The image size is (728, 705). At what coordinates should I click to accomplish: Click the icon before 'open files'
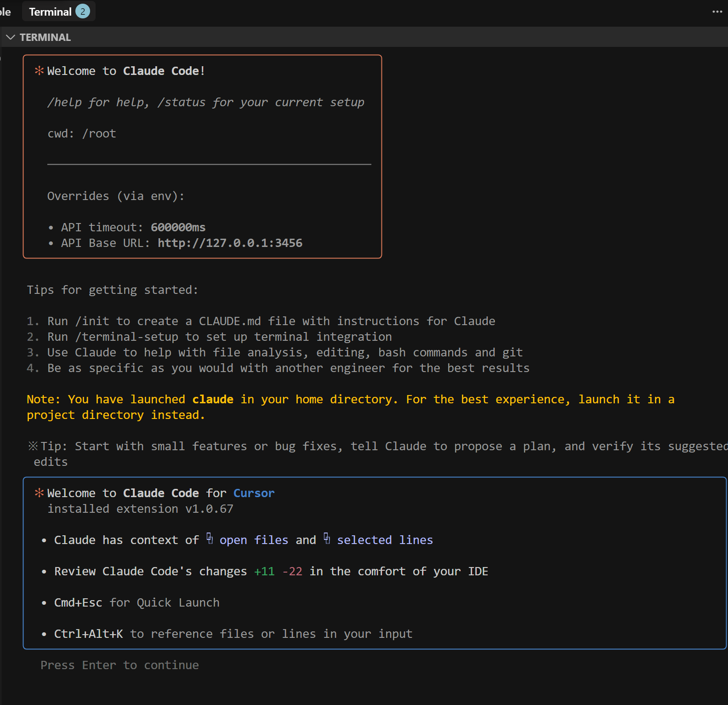210,539
